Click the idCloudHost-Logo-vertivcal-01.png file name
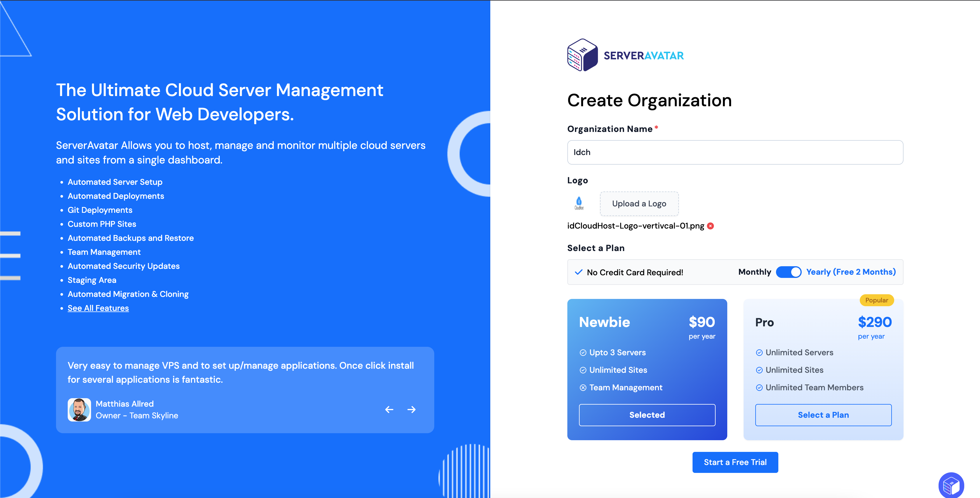Image resolution: width=980 pixels, height=498 pixels. pyautogui.click(x=636, y=226)
